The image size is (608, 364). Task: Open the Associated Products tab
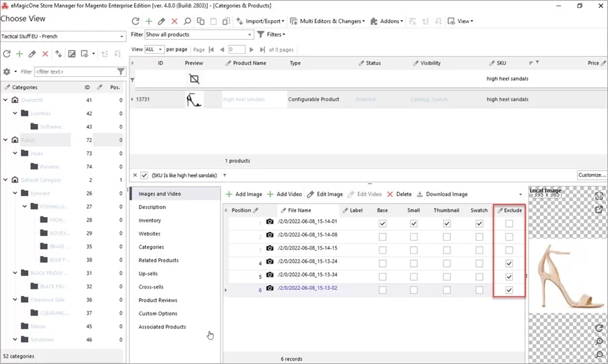(x=162, y=327)
